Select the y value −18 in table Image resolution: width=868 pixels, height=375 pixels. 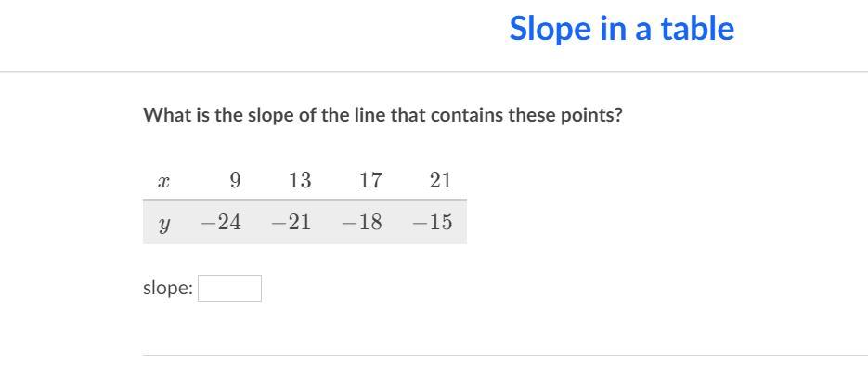click(x=362, y=223)
